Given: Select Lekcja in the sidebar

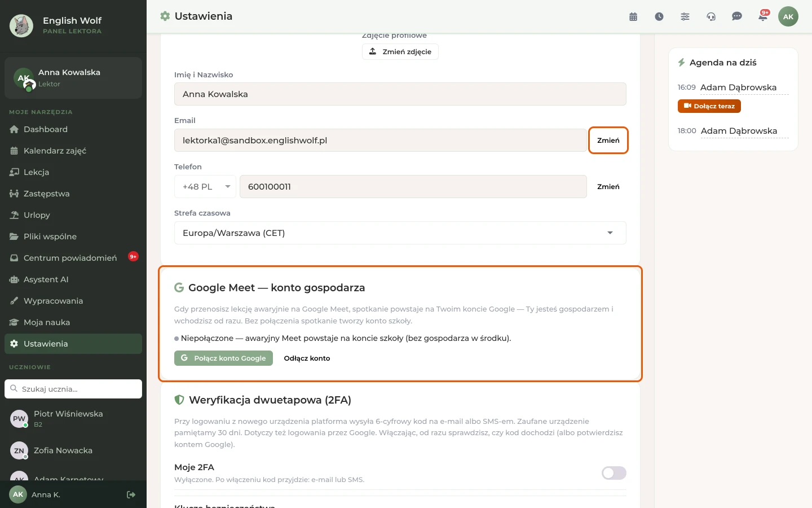Looking at the screenshot, I should coord(73,172).
